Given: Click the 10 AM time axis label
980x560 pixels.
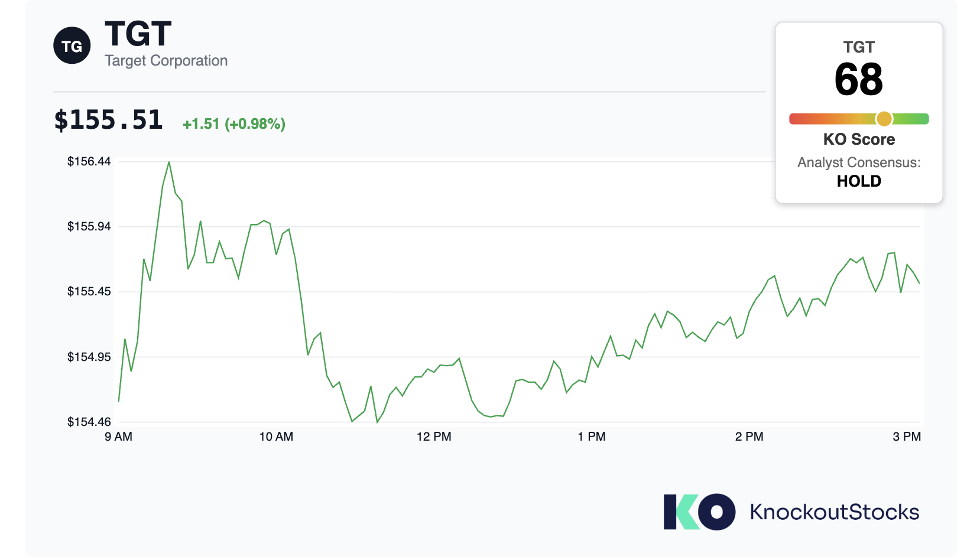Looking at the screenshot, I should [276, 437].
